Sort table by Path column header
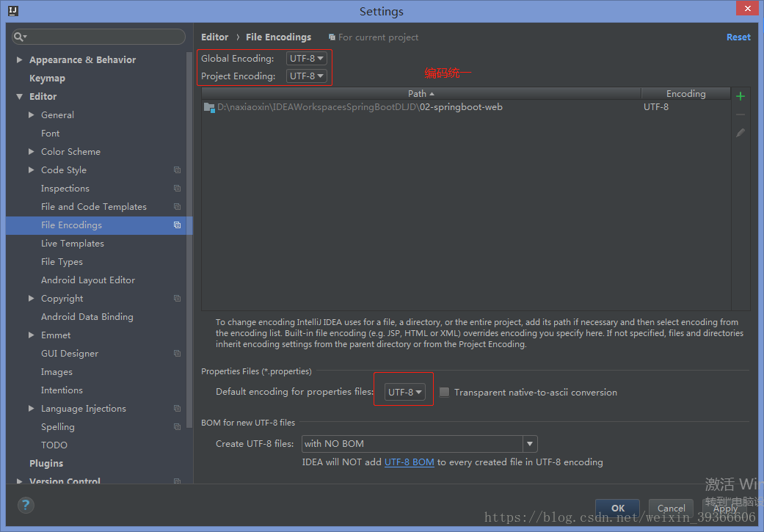Screen dimensions: 764x532 (x=421, y=93)
